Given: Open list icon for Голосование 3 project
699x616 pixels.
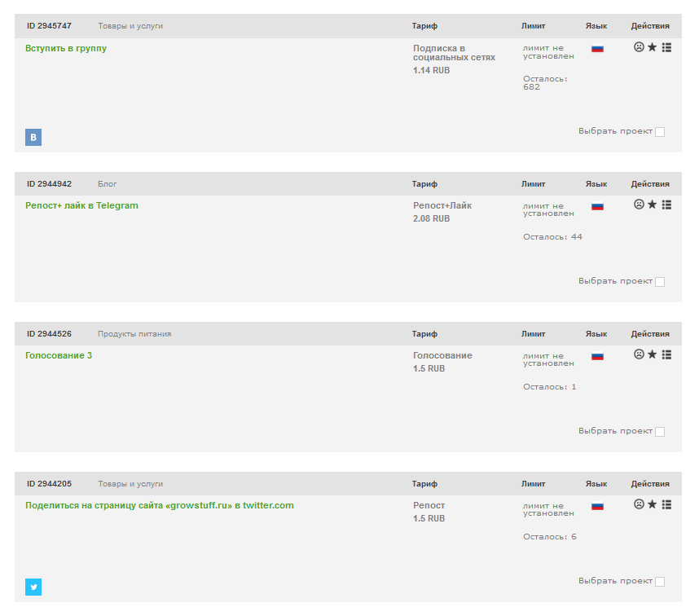Looking at the screenshot, I should [666, 354].
